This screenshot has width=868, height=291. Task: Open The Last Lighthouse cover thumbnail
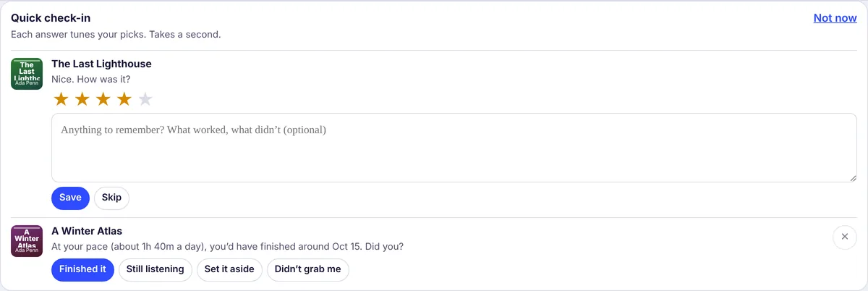pyautogui.click(x=27, y=74)
